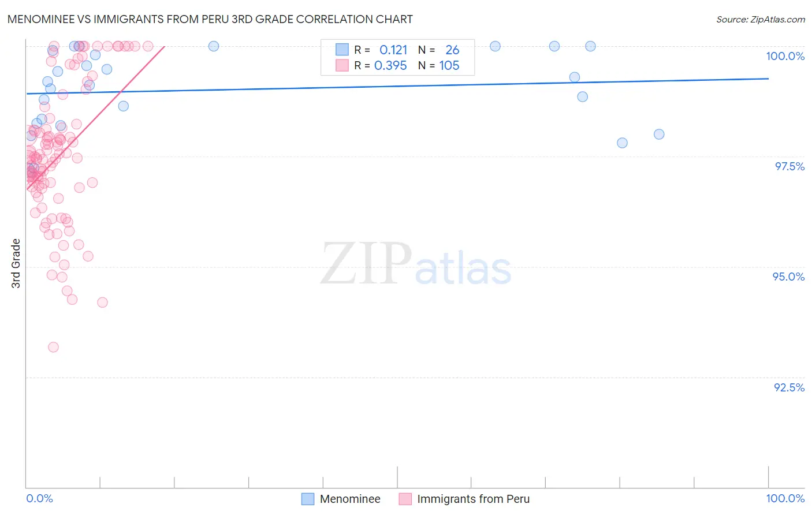Click the blue swatch beside R = 0.121
This screenshot has height=515, width=812.
[342, 50]
